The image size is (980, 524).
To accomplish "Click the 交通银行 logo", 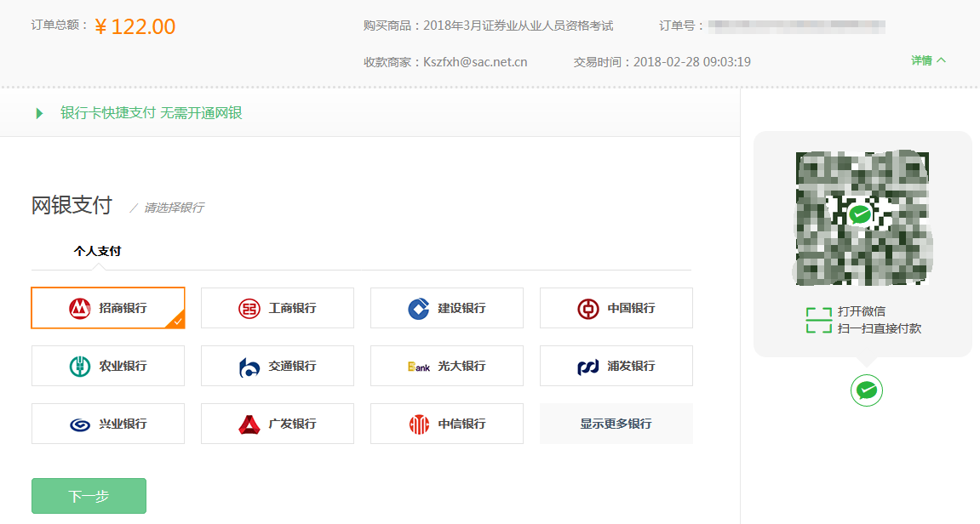I will pos(249,366).
